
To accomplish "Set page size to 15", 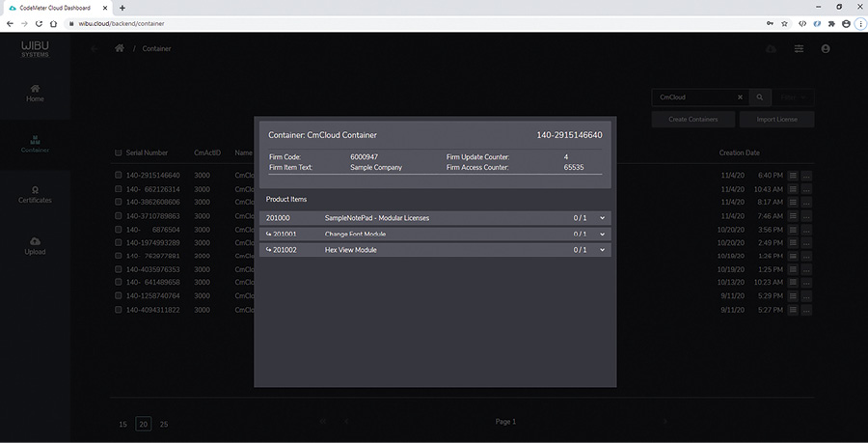I will pyautogui.click(x=122, y=424).
